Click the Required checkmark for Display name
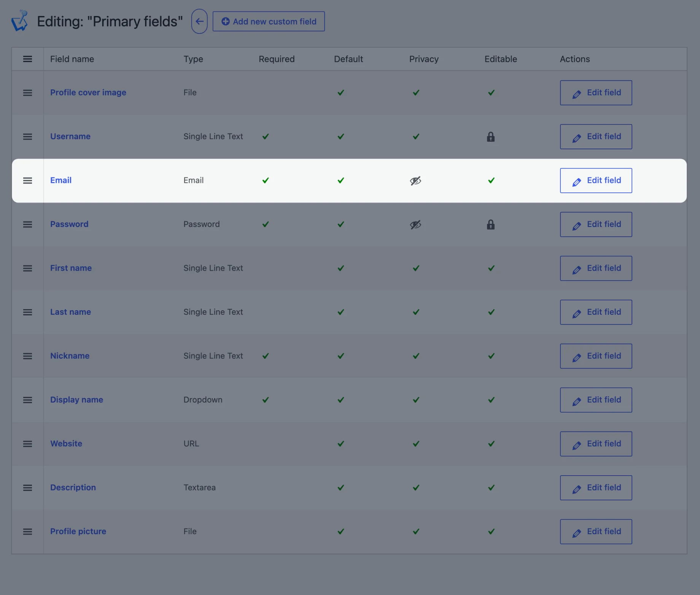700x595 pixels. pyautogui.click(x=266, y=400)
